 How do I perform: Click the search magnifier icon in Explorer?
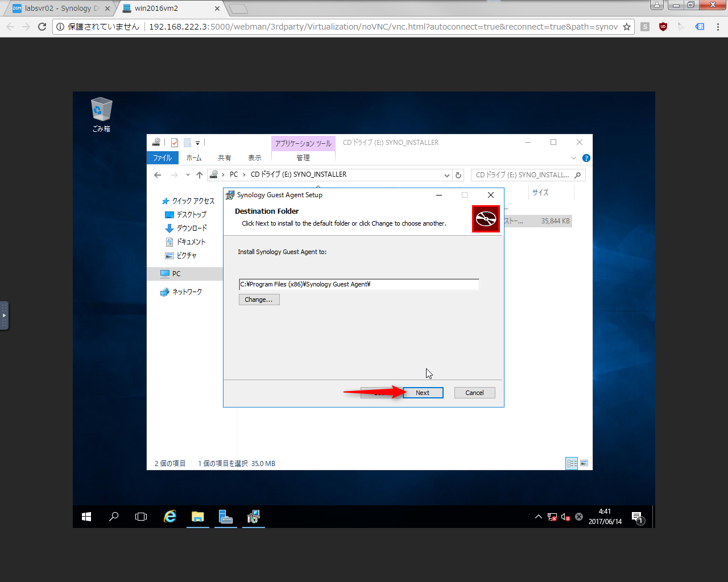pyautogui.click(x=578, y=175)
